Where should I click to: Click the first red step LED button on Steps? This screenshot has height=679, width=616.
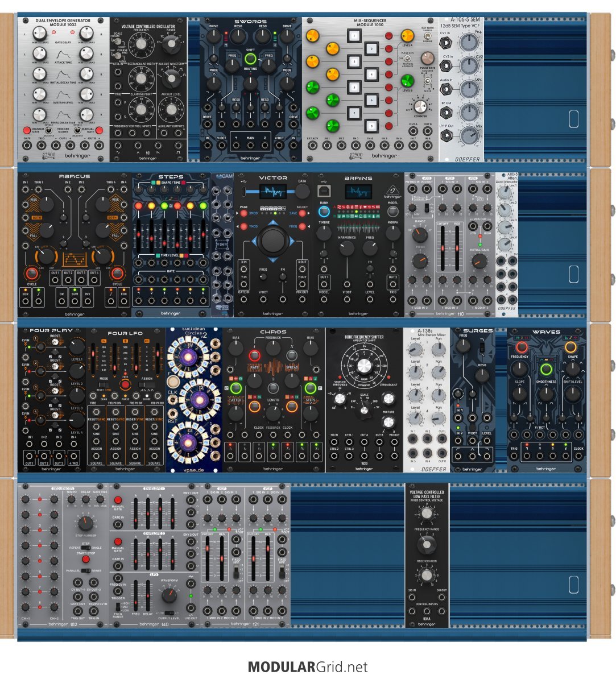click(x=139, y=206)
